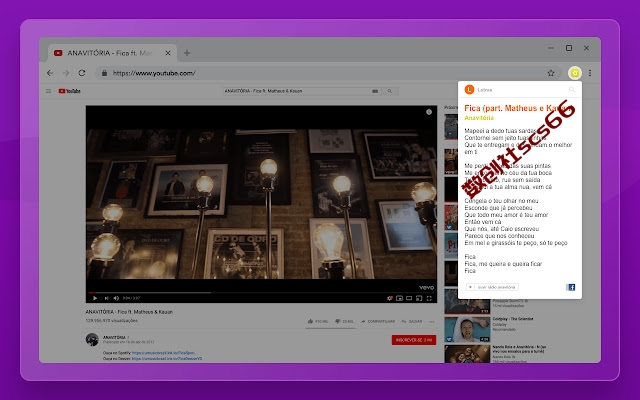Click the Anavitória artist link in popup
The height and width of the screenshot is (400, 640).
click(479, 118)
